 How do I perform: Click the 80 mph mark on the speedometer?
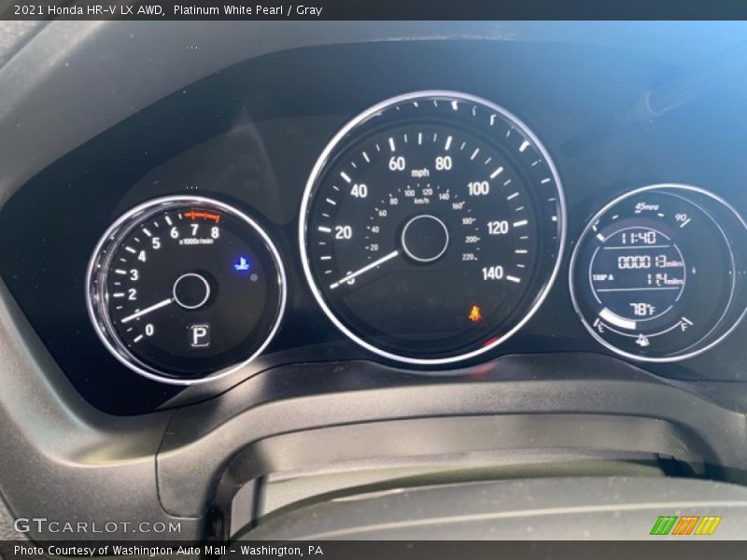pyautogui.click(x=443, y=163)
